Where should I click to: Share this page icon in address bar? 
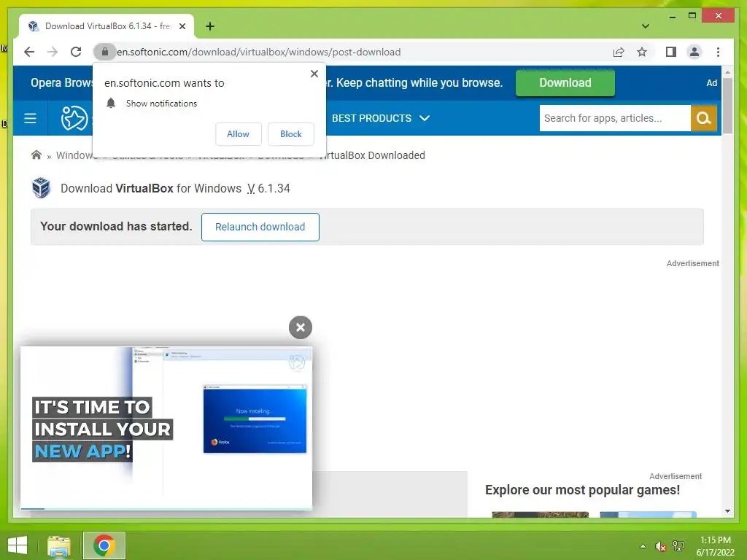pyautogui.click(x=619, y=52)
